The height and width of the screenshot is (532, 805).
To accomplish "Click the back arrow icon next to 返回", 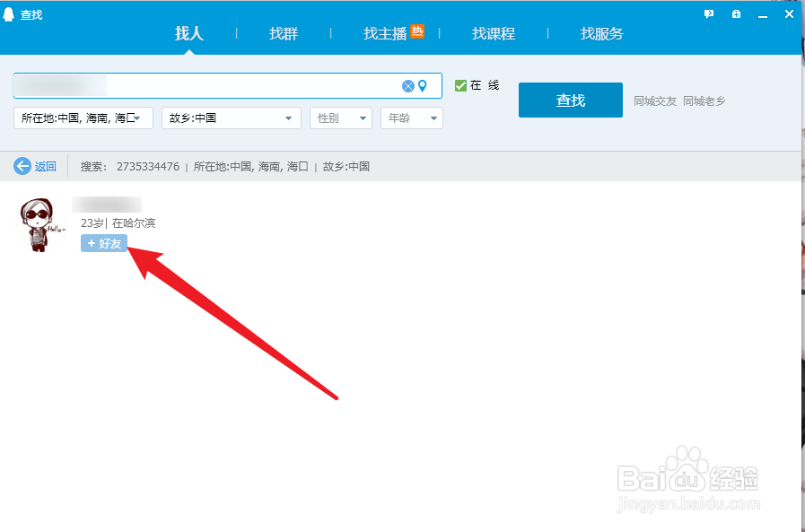I will coord(20,166).
